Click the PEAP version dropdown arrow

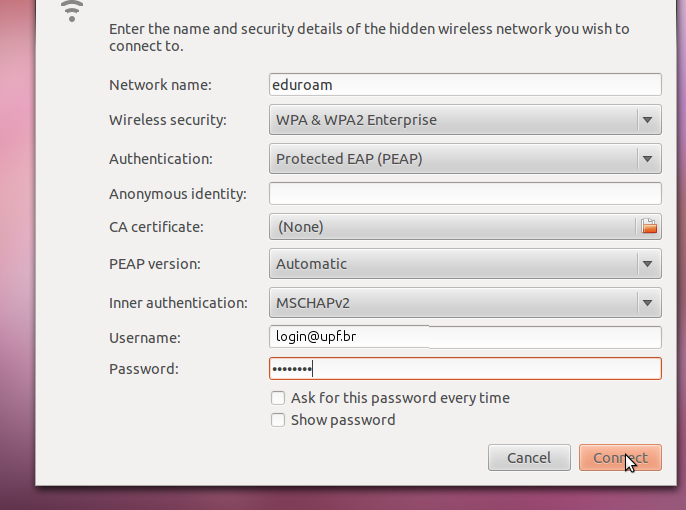[648, 264]
